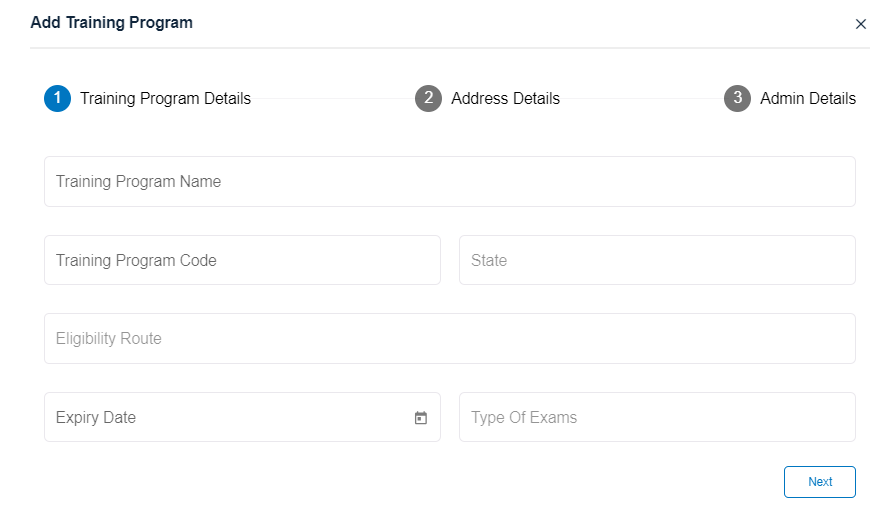Open the calendar picker for Expiry Date
Screen dimensions: 896x522
(421, 418)
